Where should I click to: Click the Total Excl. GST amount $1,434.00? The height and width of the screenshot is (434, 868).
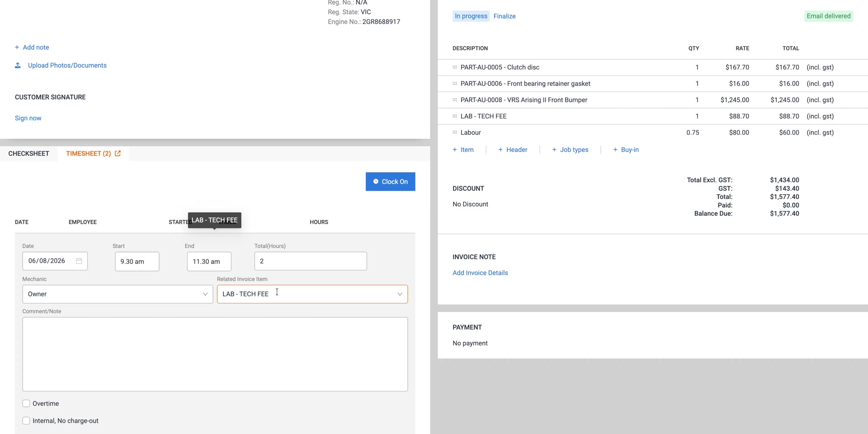tap(784, 180)
